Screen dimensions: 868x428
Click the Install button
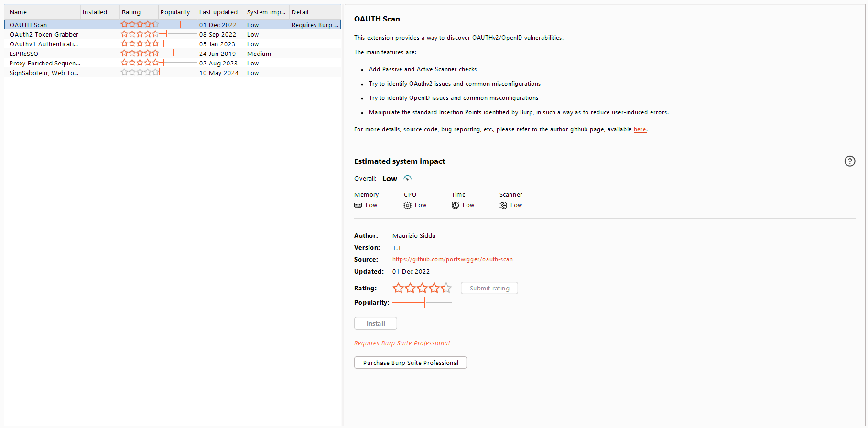click(x=375, y=323)
